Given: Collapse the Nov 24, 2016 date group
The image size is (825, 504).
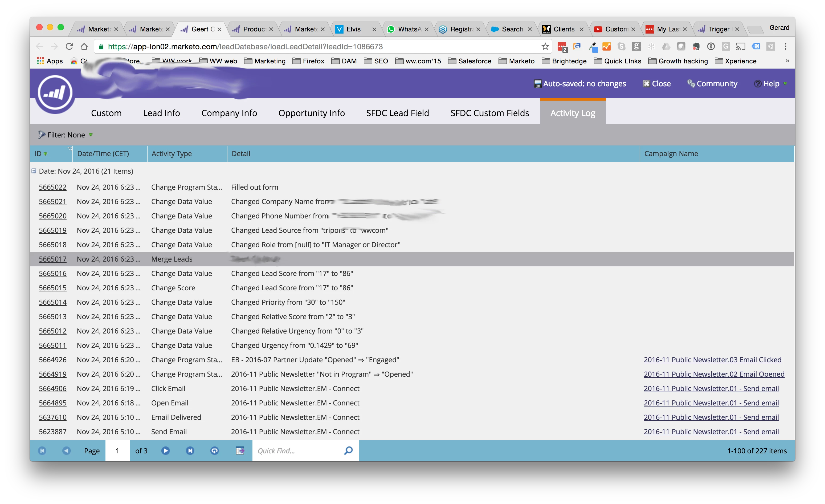Looking at the screenshot, I should point(34,171).
